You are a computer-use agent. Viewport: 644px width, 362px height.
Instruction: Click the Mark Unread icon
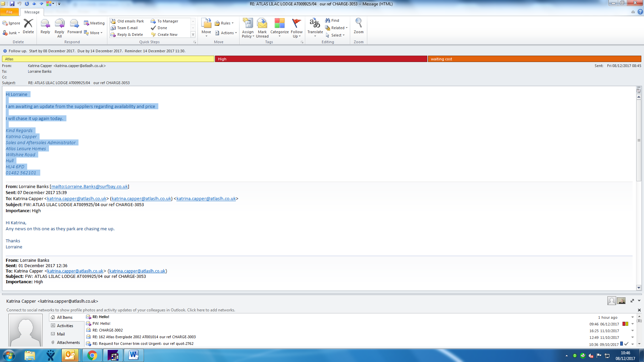click(x=262, y=24)
